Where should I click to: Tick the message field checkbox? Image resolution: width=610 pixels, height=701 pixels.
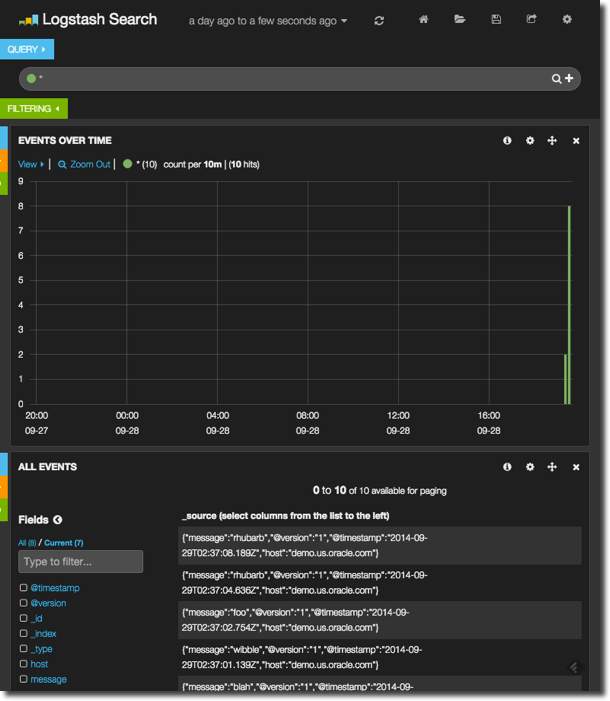[x=24, y=679]
